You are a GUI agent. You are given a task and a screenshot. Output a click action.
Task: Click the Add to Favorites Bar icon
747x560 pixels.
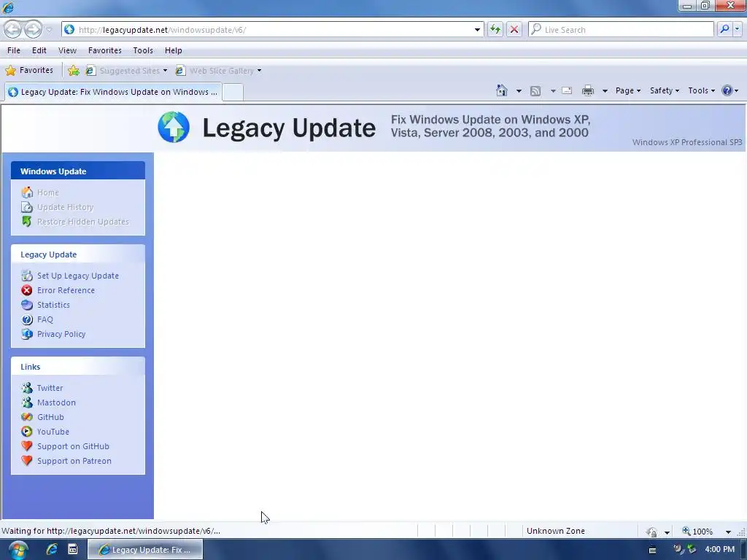click(x=74, y=71)
